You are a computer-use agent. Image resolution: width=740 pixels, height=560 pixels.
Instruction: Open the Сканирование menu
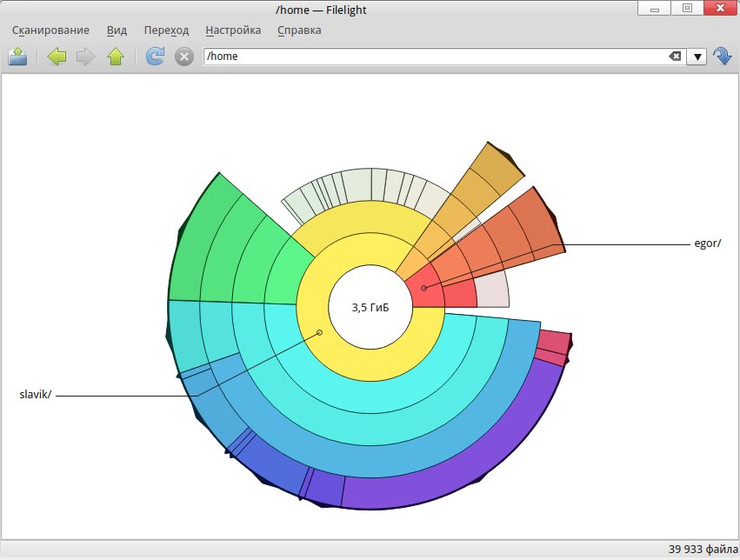click(x=50, y=30)
